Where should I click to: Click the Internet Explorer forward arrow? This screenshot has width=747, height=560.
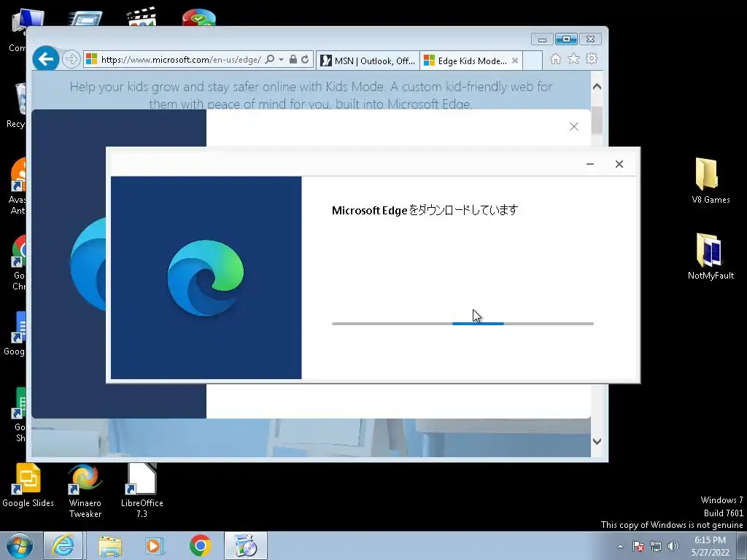tap(71, 60)
